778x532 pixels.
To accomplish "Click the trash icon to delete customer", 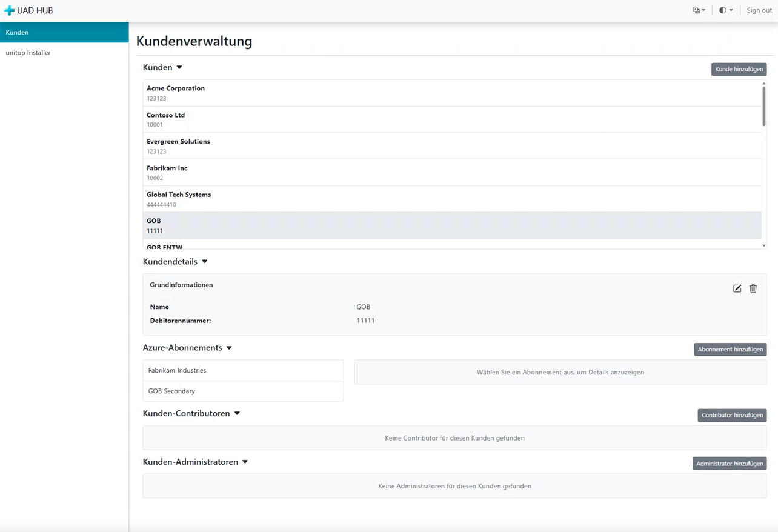I will [753, 288].
